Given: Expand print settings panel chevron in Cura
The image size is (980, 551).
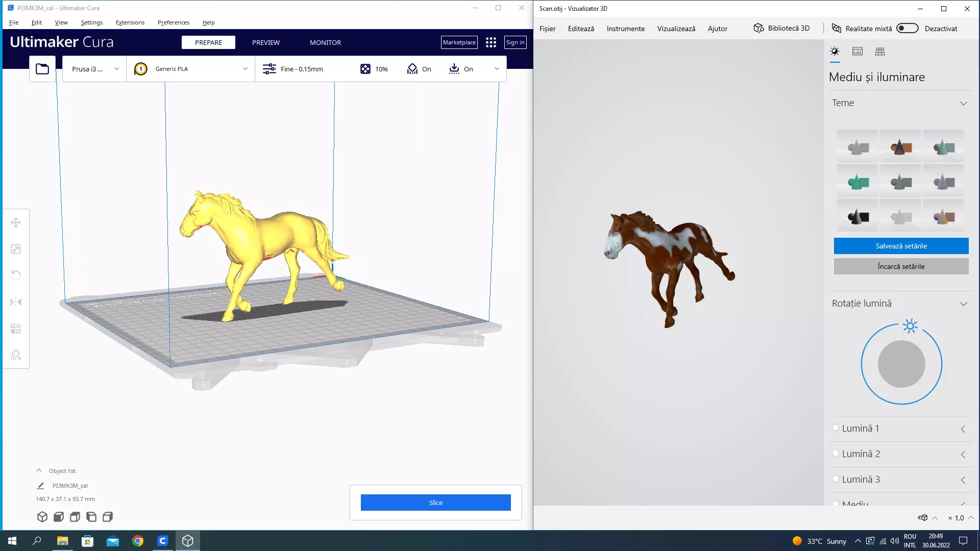Looking at the screenshot, I should click(497, 69).
